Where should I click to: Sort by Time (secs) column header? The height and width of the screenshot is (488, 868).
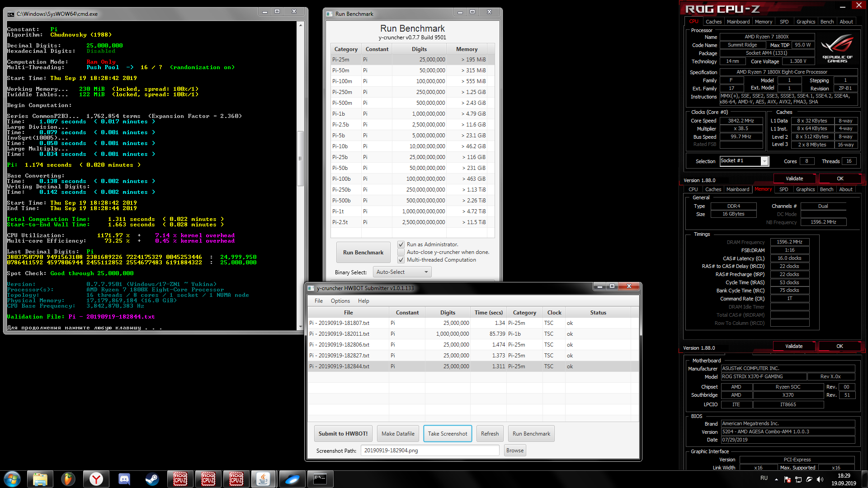tap(489, 313)
